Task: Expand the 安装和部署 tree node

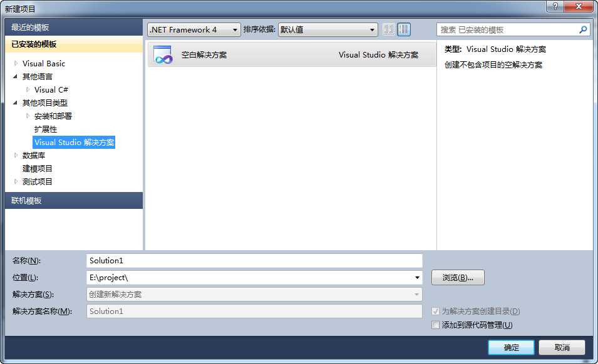Action: pos(28,116)
